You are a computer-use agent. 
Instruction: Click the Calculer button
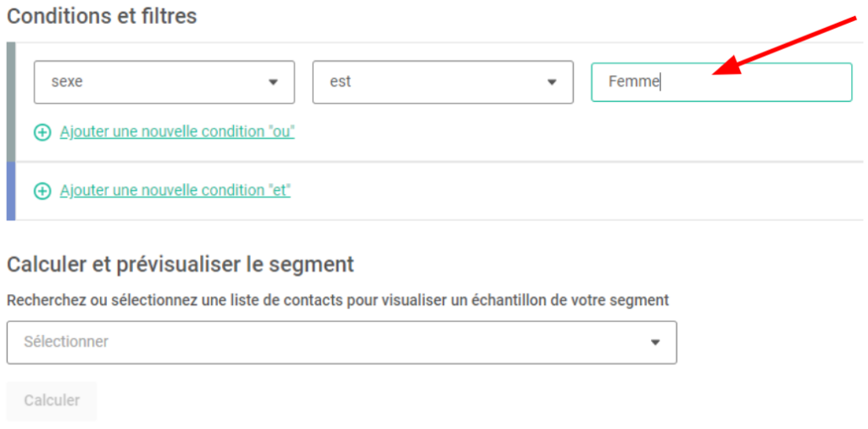point(52,401)
